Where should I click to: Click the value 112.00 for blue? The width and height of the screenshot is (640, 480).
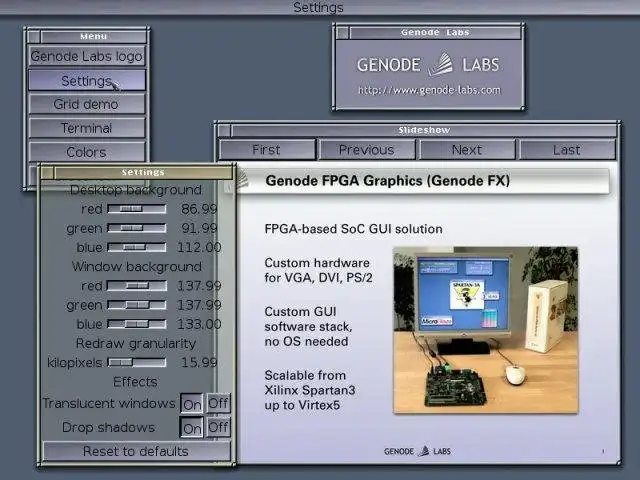pos(199,247)
